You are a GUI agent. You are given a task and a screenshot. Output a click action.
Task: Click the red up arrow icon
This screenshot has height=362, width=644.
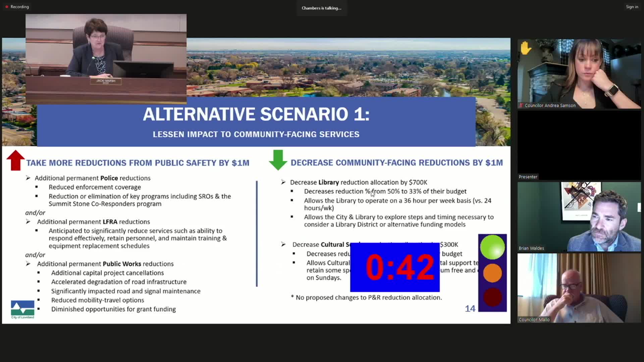(15, 160)
